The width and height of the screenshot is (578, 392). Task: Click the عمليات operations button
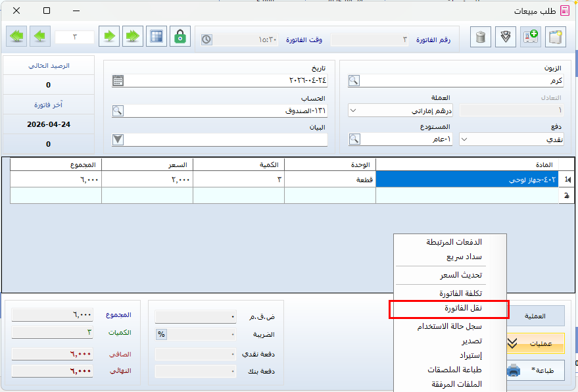point(537,343)
